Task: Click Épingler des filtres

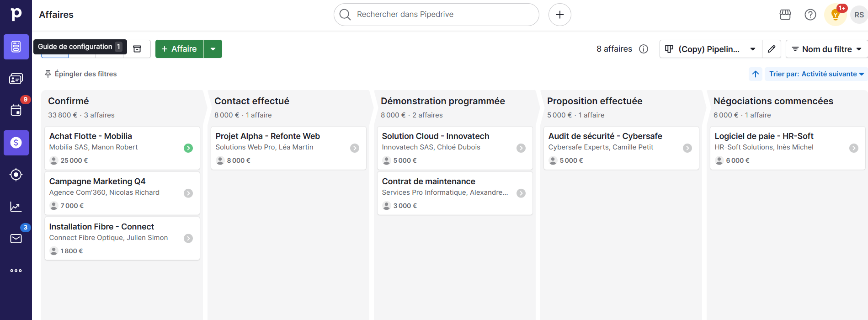Action: (x=80, y=74)
